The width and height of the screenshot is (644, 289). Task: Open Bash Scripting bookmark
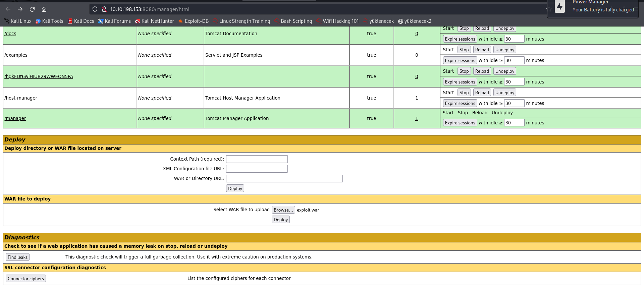coord(293,21)
